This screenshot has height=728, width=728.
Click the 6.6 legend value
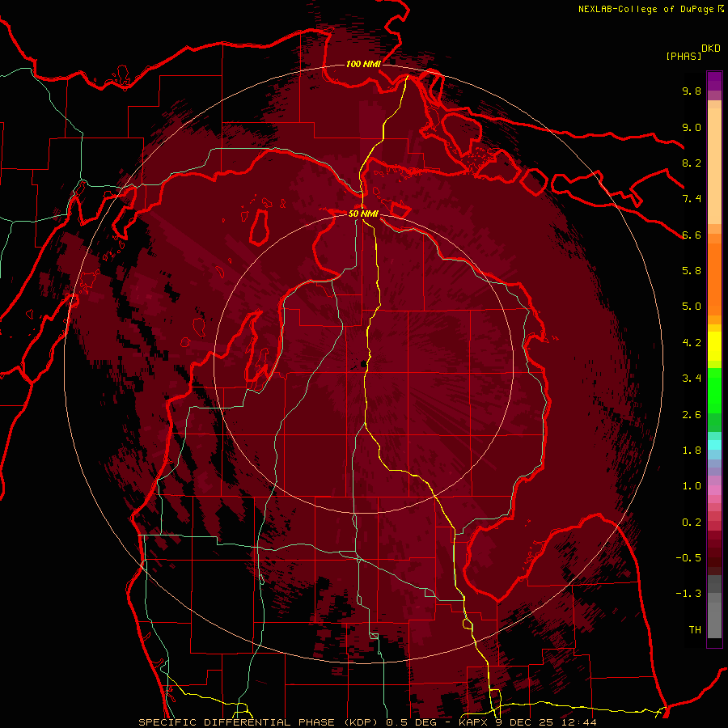[x=692, y=235]
